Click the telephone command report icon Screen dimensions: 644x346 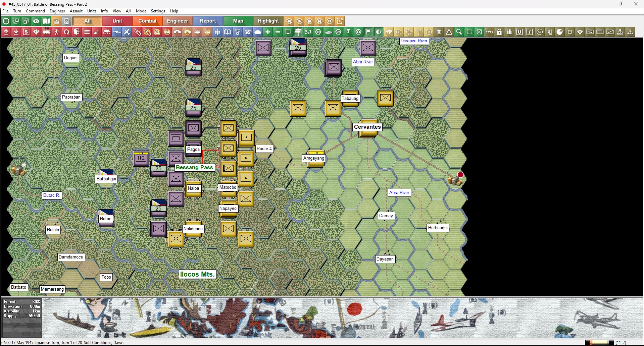pos(248,32)
